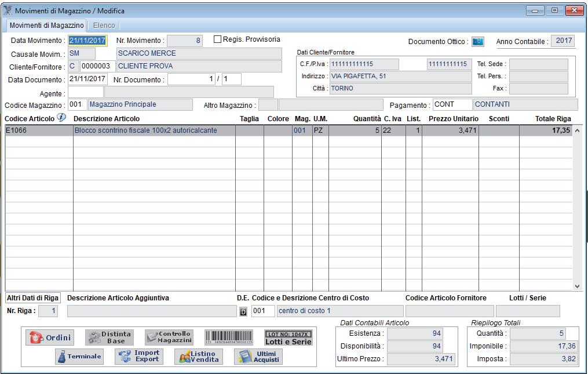Open Listino Vendita button
Viewport: 588px width, 374px height.
coord(198,357)
